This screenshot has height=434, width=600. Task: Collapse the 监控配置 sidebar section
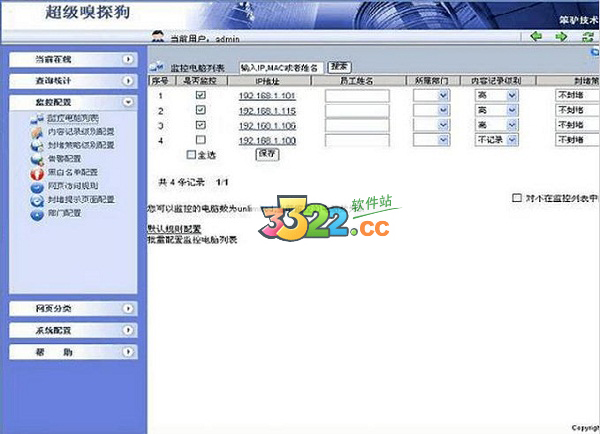(x=128, y=102)
